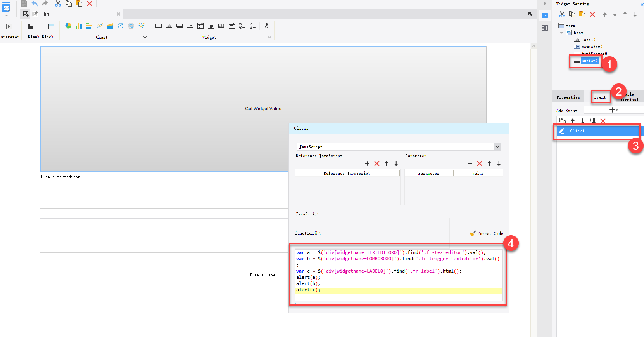Insert the Parameter panel (P icon)
The width and height of the screenshot is (644, 337).
[9, 26]
